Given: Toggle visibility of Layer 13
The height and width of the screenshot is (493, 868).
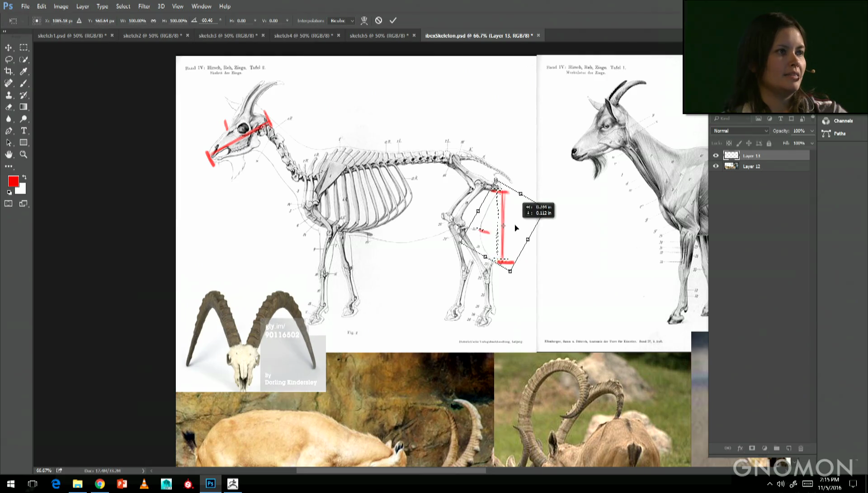Looking at the screenshot, I should pos(716,156).
